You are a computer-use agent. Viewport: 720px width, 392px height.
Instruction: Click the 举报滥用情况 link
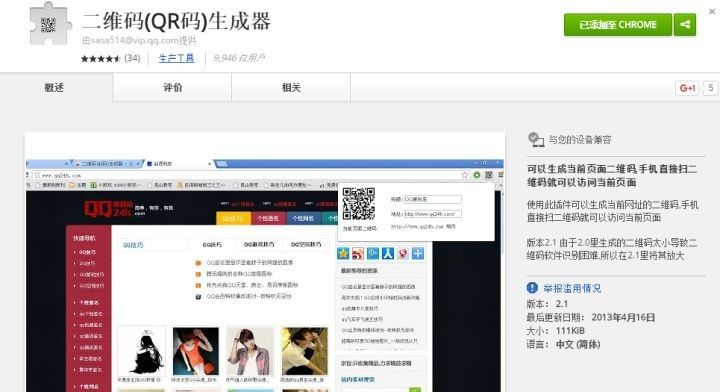click(572, 288)
